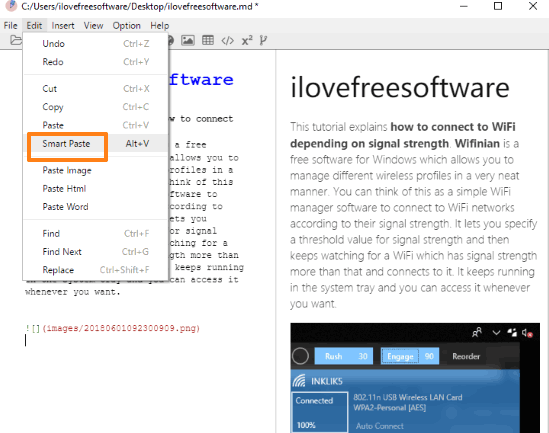Select the Find Next menu entry
The height and width of the screenshot is (433, 549).
tap(96, 252)
